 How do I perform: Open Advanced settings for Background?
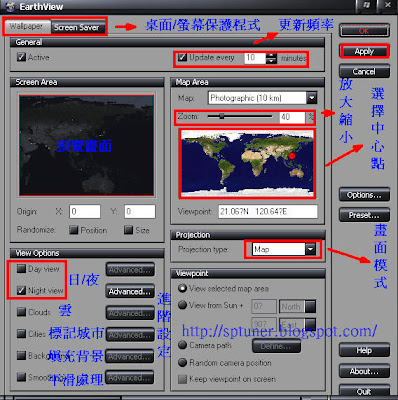pos(130,356)
